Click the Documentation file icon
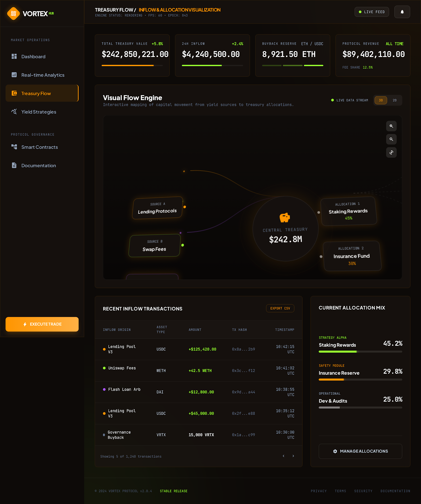 coord(14,165)
